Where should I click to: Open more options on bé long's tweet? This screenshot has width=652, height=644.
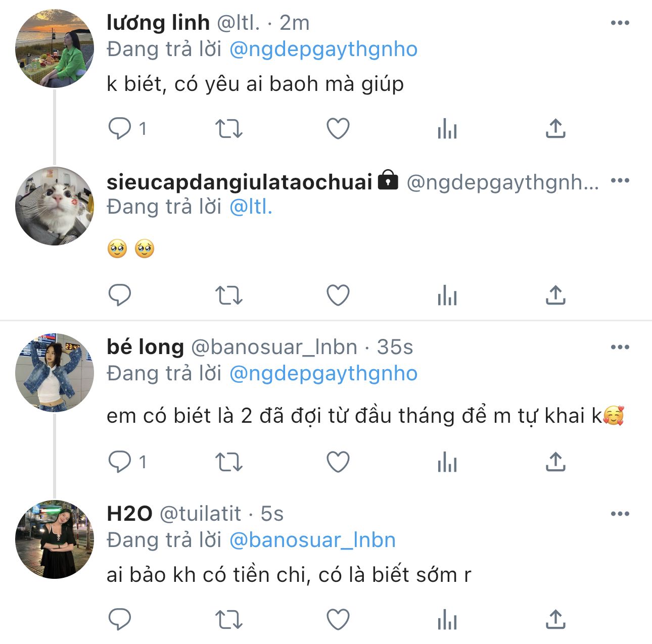click(620, 348)
